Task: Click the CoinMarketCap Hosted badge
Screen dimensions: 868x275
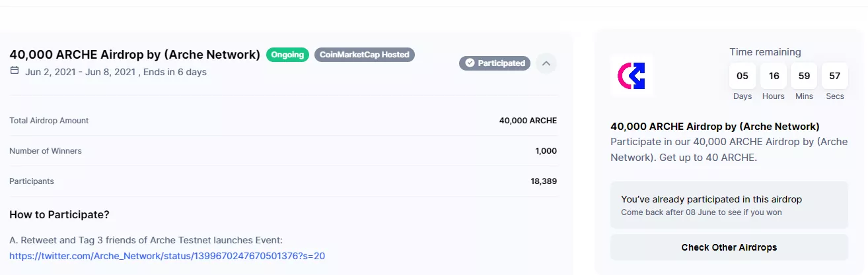Action: tap(365, 55)
